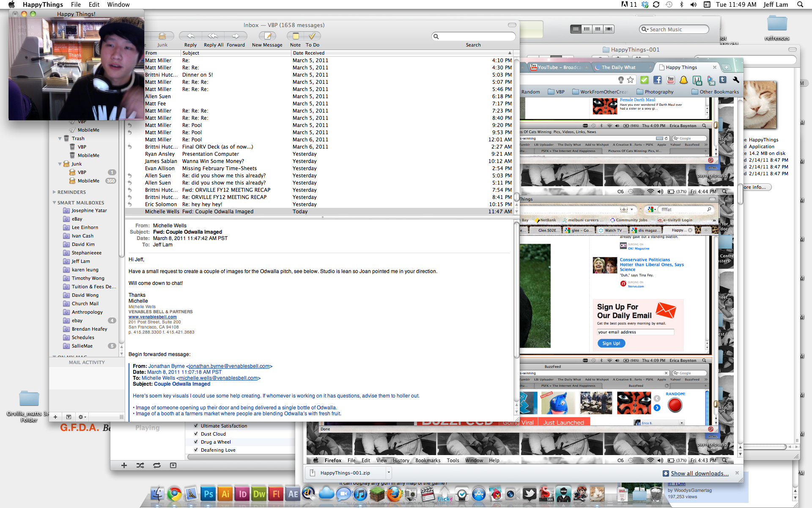Image resolution: width=812 pixels, height=508 pixels.
Task: Click the yellow bell extension in Chrome
Action: click(683, 80)
